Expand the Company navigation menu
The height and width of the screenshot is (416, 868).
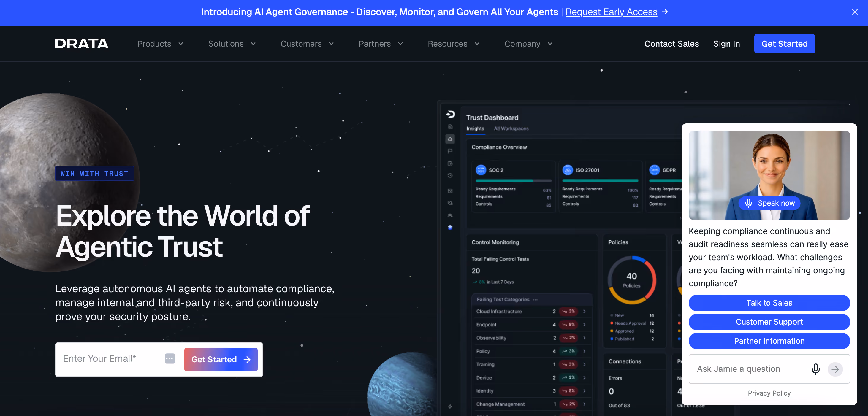click(528, 44)
